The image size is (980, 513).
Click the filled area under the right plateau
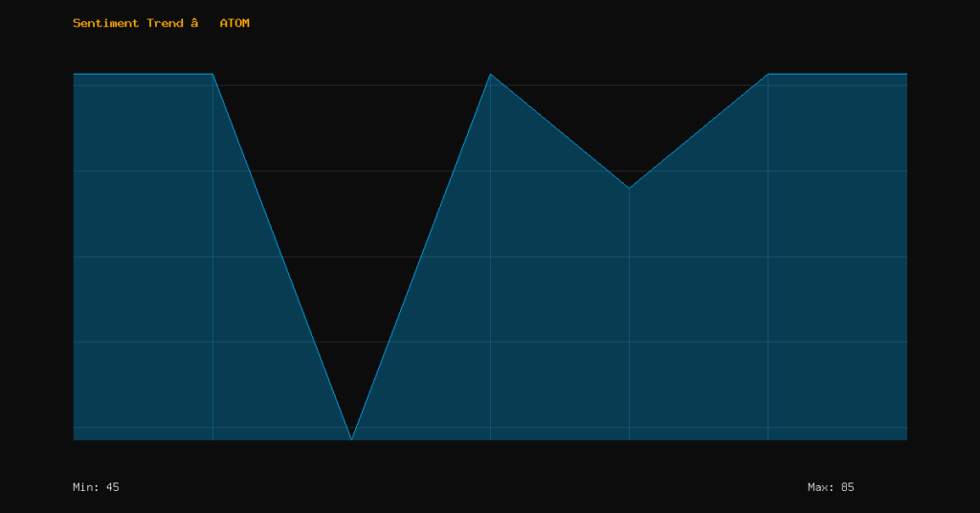837,258
